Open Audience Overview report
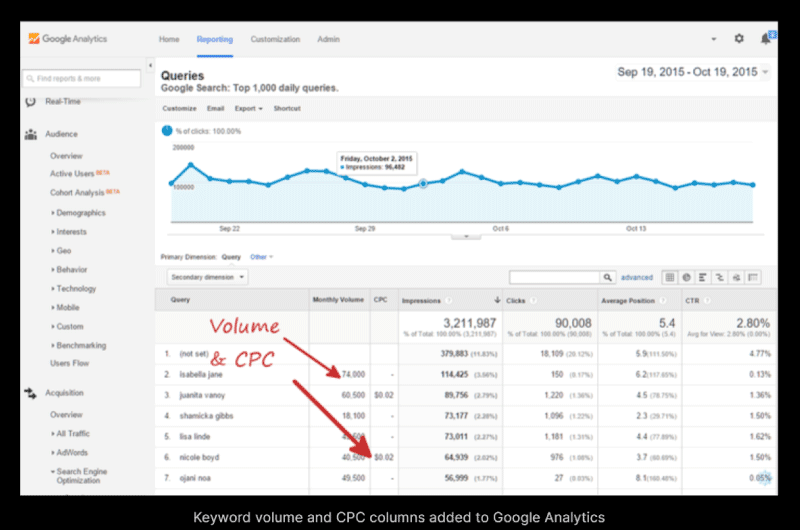Screen dimensions: 800x530 (66, 156)
